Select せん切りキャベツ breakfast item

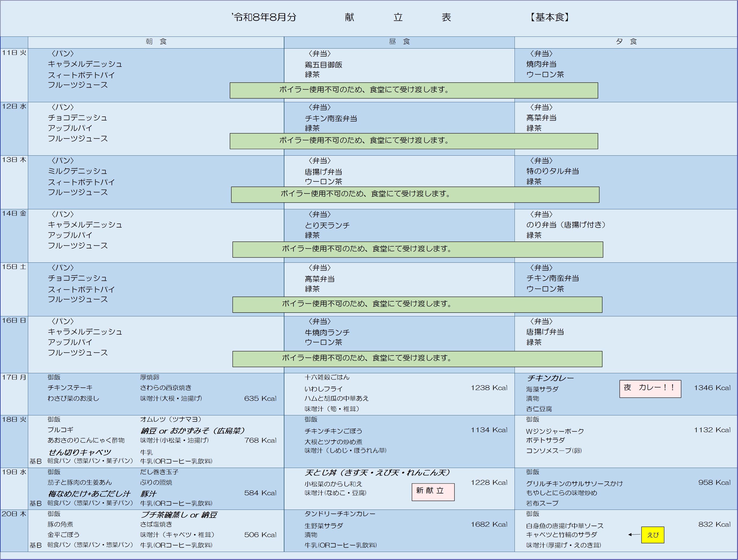(79, 452)
